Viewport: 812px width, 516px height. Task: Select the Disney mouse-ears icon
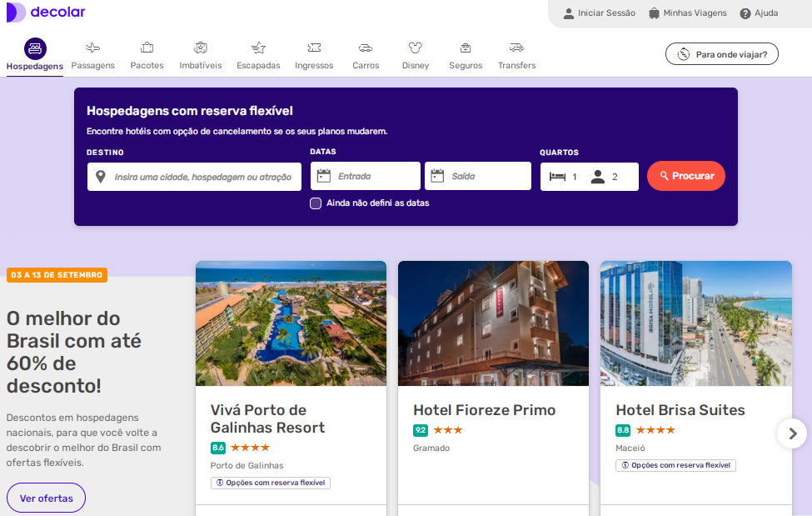click(416, 48)
